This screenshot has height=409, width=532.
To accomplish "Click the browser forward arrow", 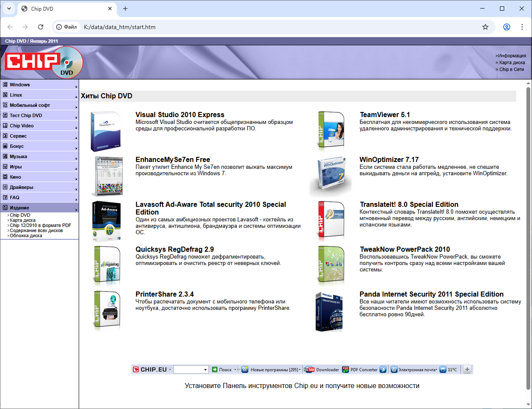I will [25, 27].
